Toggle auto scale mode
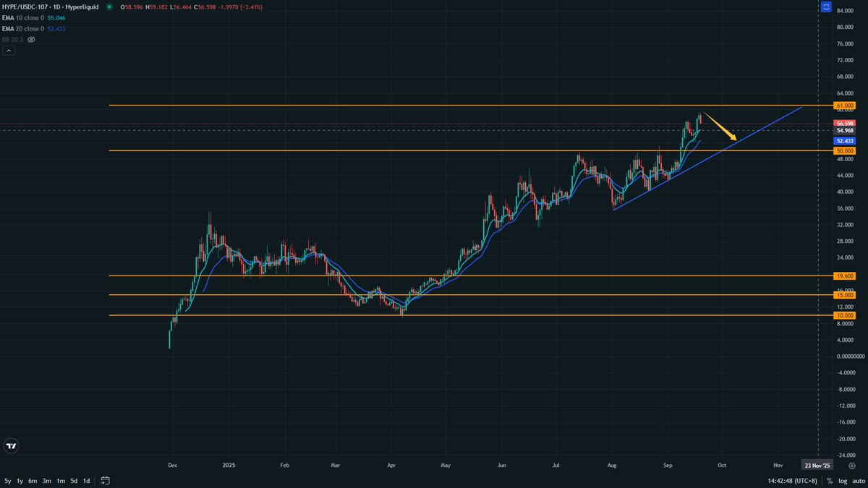This screenshot has width=868, height=488. [858, 481]
